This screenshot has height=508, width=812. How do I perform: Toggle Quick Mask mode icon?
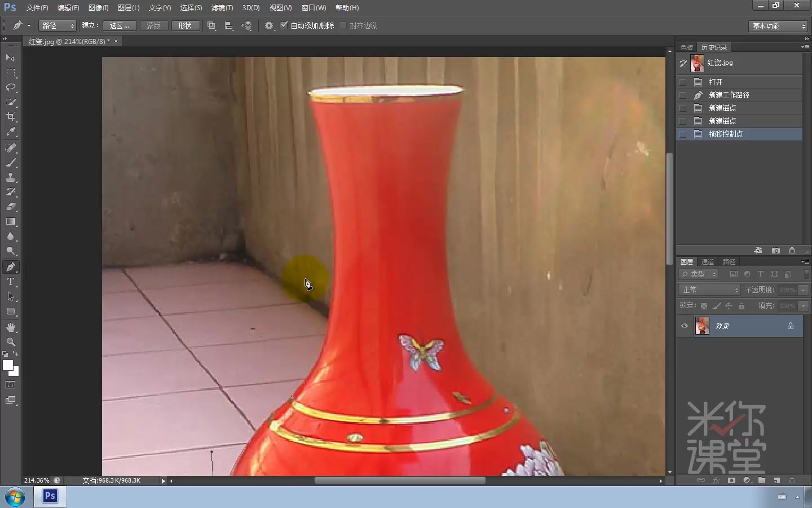11,385
